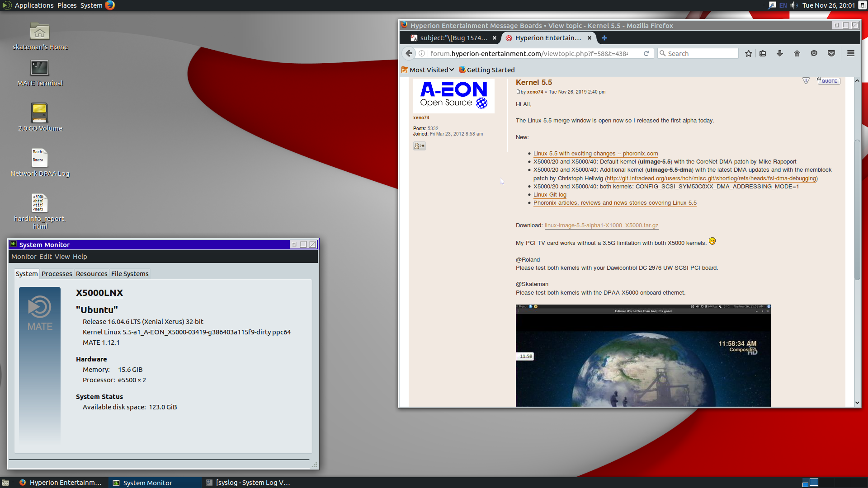
Task: Show bookmarks list icon in Firefox
Action: click(x=763, y=53)
